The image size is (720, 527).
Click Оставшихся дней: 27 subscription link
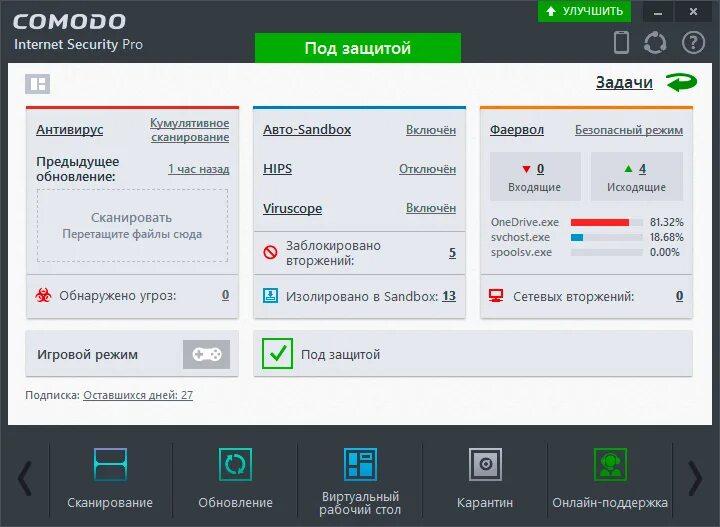click(x=138, y=395)
